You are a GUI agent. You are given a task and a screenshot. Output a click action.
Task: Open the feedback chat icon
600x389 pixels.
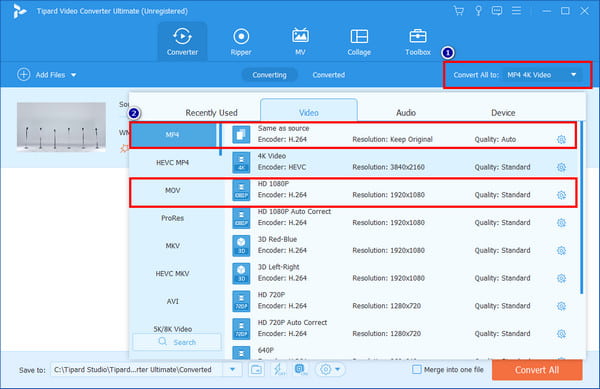497,11
